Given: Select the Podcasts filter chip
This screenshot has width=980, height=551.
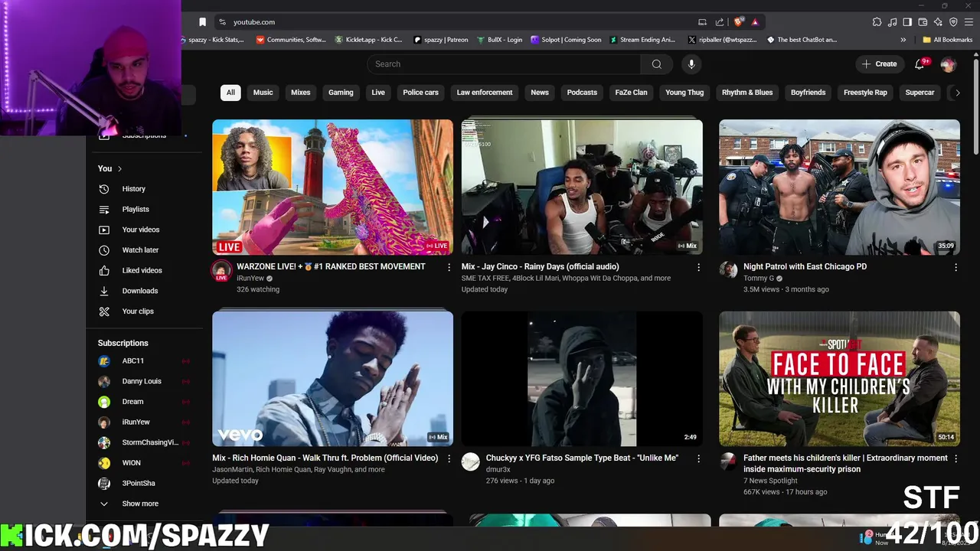Looking at the screenshot, I should (x=582, y=93).
